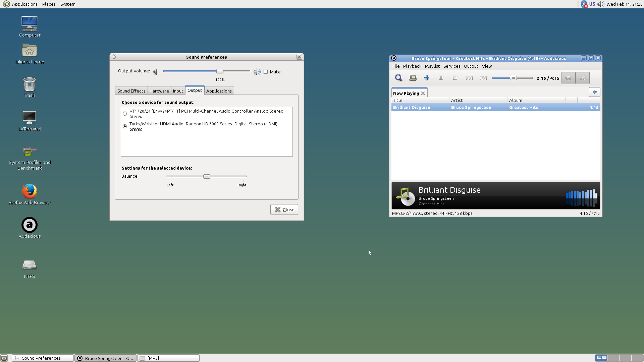
Task: Open the Services menu in Audacious
Action: (451, 66)
